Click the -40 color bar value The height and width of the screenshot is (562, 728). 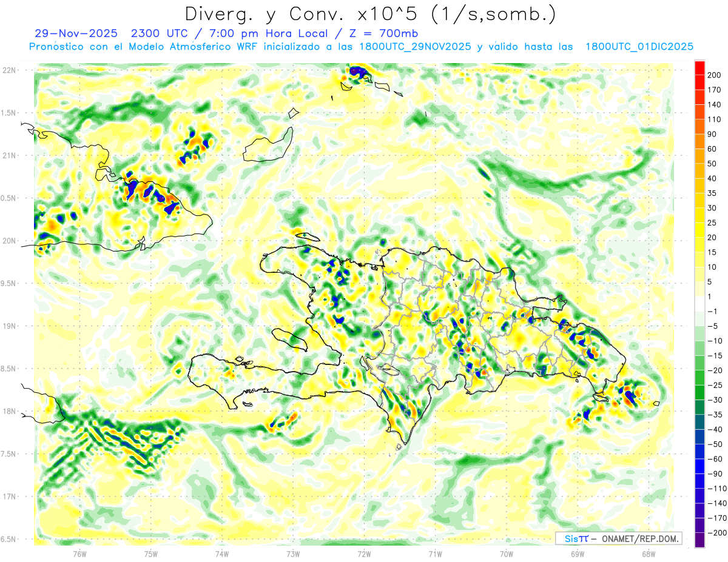[x=716, y=429]
